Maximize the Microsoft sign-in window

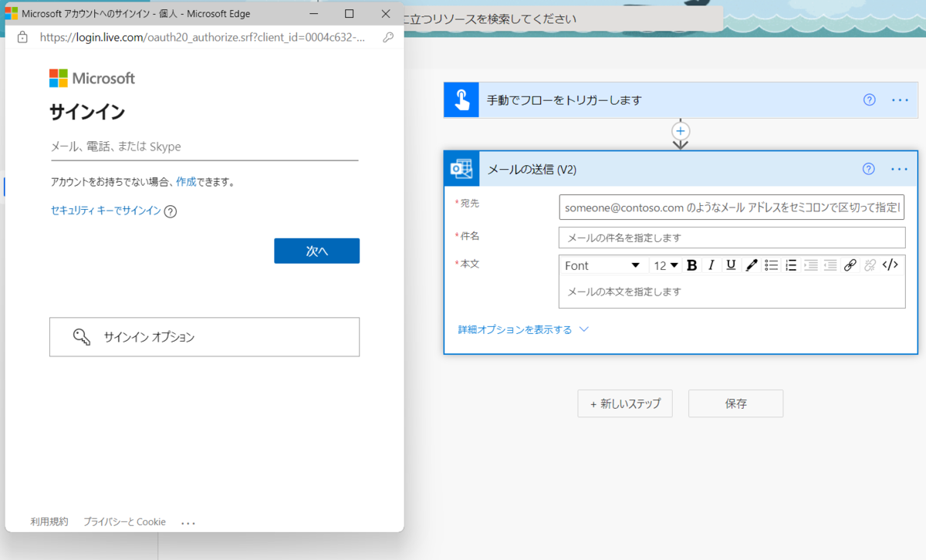pyautogui.click(x=349, y=14)
